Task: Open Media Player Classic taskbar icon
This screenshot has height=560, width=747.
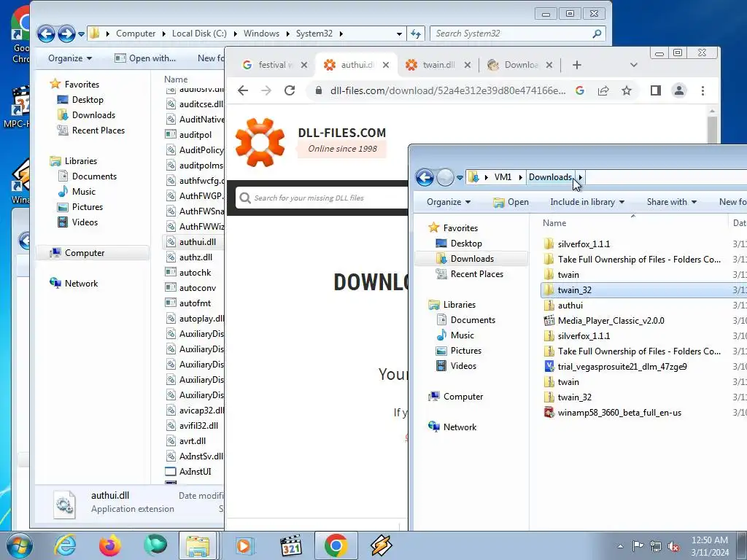Action: click(290, 545)
